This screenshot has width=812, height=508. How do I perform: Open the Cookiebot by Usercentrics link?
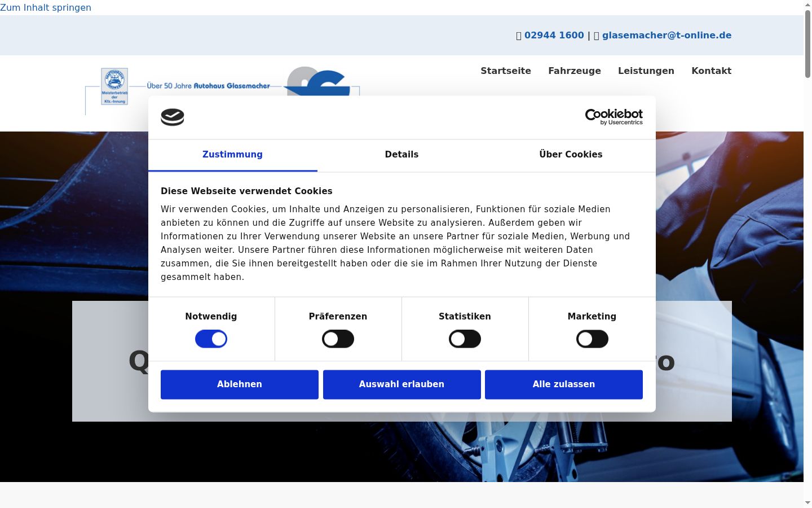tap(614, 117)
